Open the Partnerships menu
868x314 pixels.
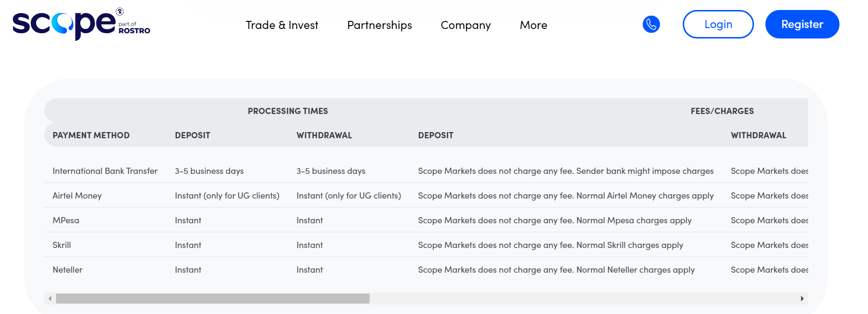379,25
